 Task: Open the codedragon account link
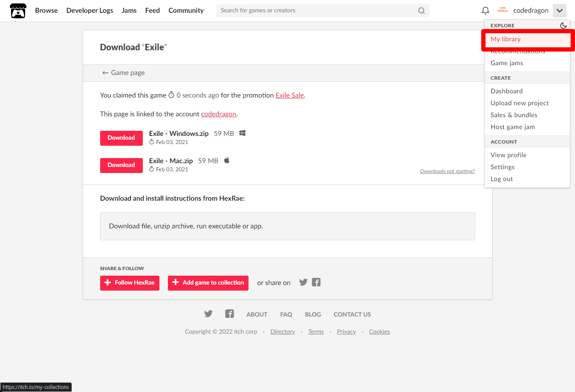(x=219, y=114)
